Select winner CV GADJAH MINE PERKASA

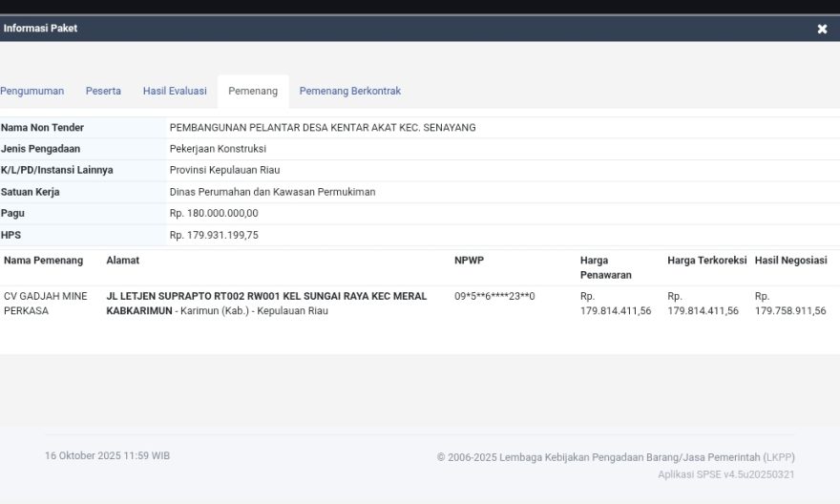point(45,304)
